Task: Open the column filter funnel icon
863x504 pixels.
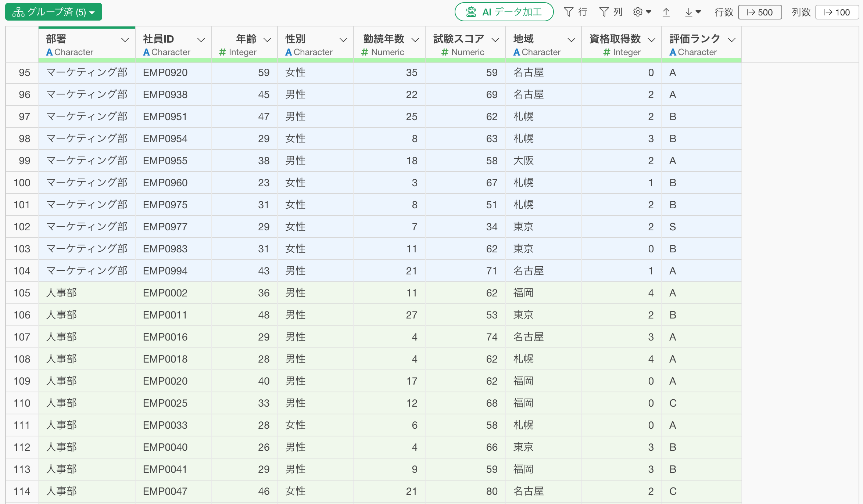Action: (x=604, y=12)
